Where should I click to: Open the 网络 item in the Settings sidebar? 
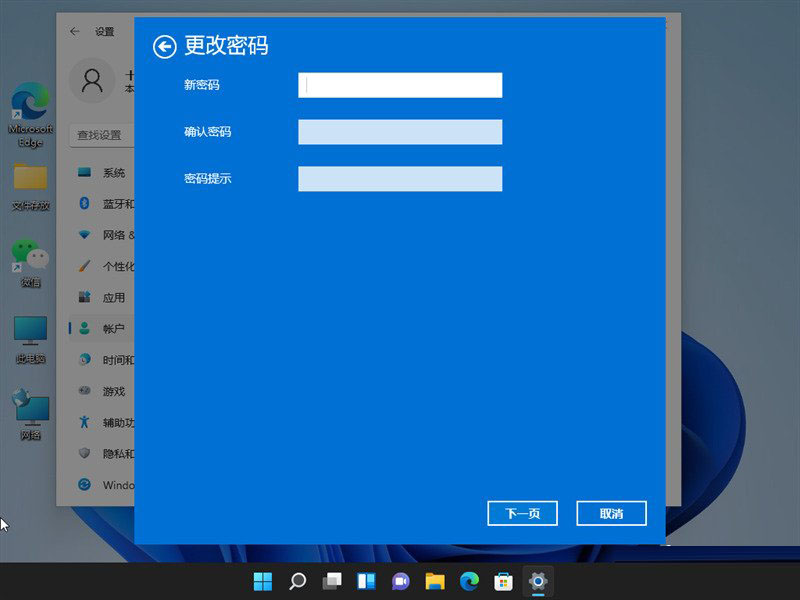tap(102, 235)
